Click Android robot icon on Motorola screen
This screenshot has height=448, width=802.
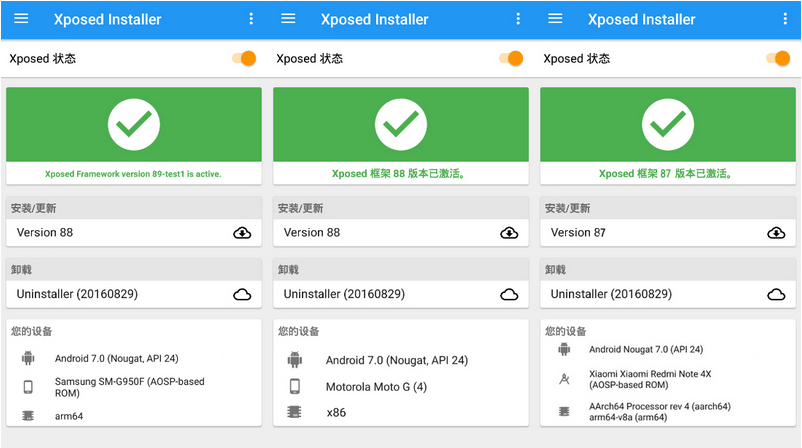tap(295, 360)
